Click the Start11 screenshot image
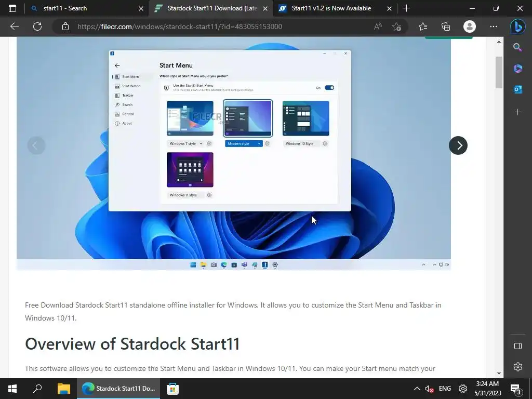The height and width of the screenshot is (399, 532). point(234,153)
